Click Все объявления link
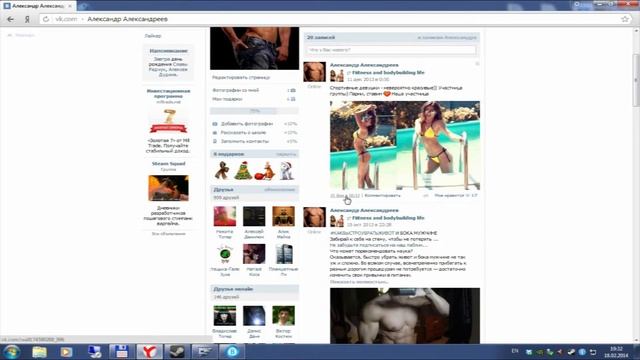Viewport: 640px width, 360px height. (169, 234)
